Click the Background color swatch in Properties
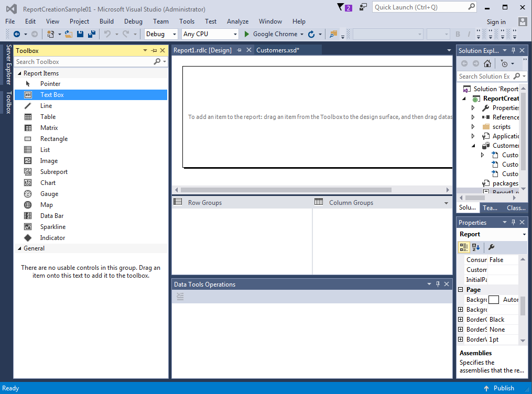This screenshot has height=394, width=532. pos(494,300)
